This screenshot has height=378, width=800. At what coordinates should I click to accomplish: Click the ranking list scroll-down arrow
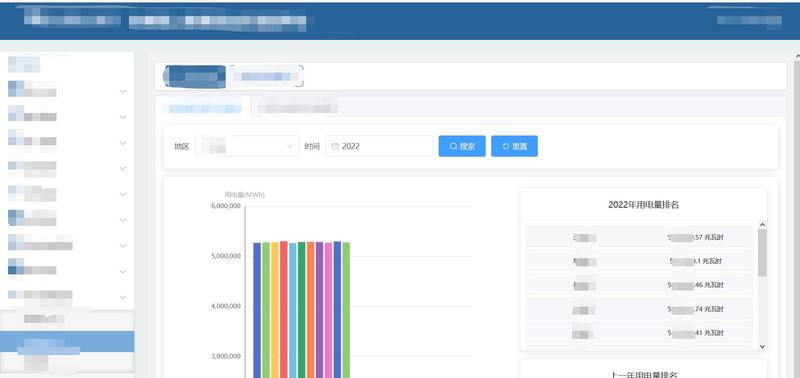tap(763, 346)
